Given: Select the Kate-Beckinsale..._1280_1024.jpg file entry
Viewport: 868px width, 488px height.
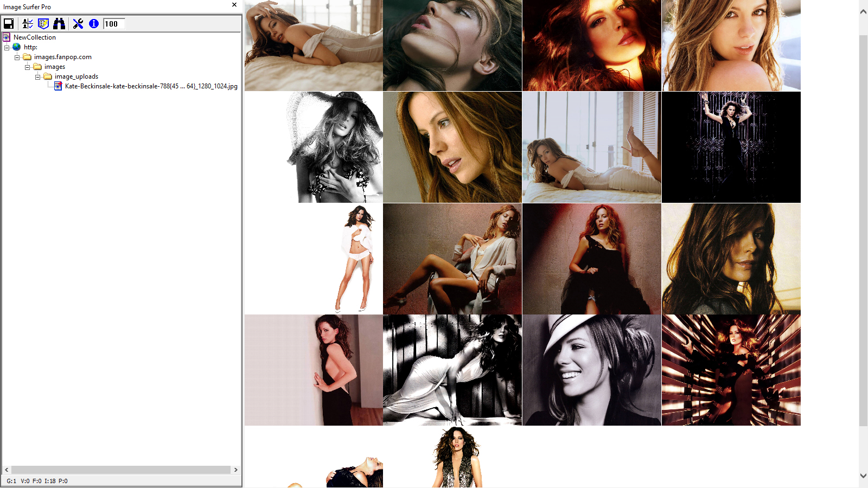Looking at the screenshot, I should click(151, 86).
